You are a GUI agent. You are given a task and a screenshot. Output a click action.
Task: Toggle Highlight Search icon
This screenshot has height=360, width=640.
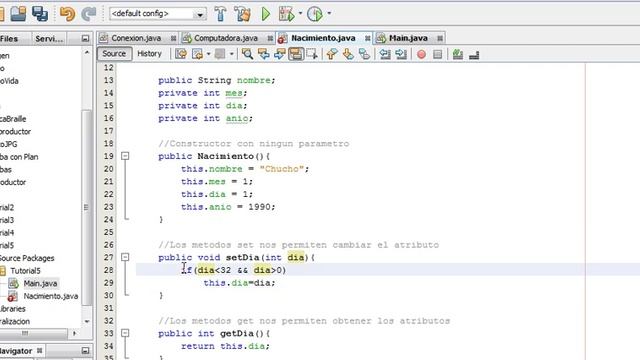coord(296,54)
